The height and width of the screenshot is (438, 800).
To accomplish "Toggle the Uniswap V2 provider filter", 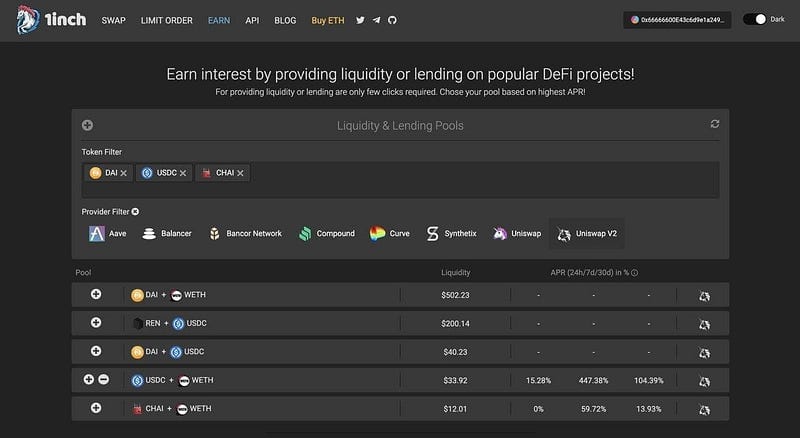I will (589, 234).
